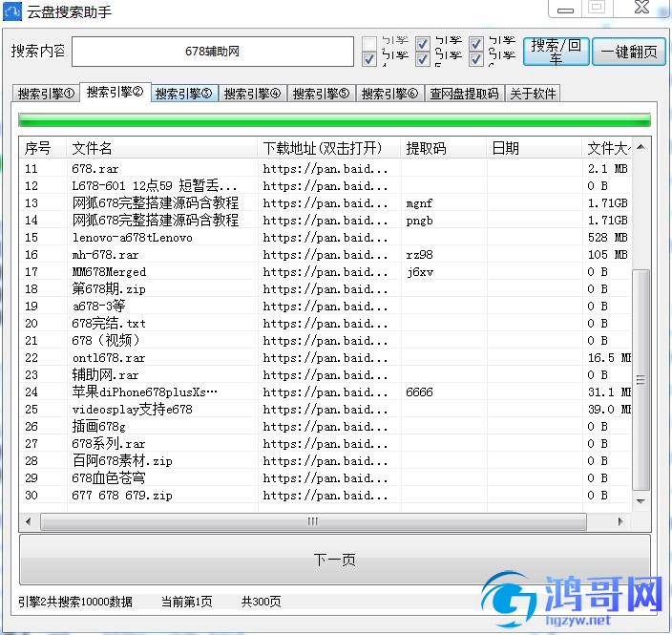Select row a678-3等

click(325, 307)
